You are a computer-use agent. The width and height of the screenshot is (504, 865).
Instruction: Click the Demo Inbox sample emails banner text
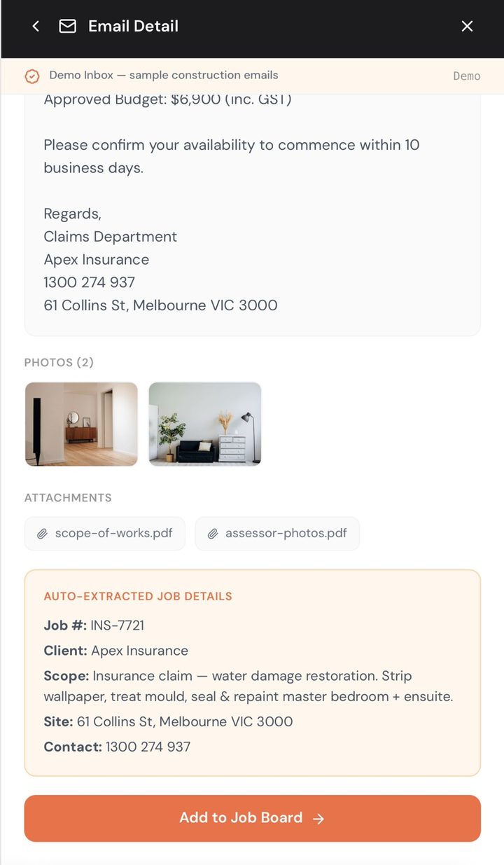click(x=164, y=75)
